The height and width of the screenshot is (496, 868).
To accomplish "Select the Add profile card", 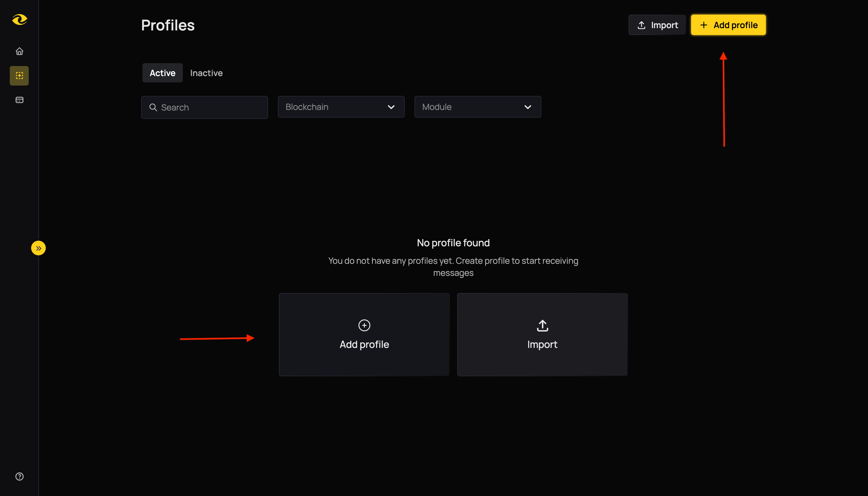I will pos(364,334).
